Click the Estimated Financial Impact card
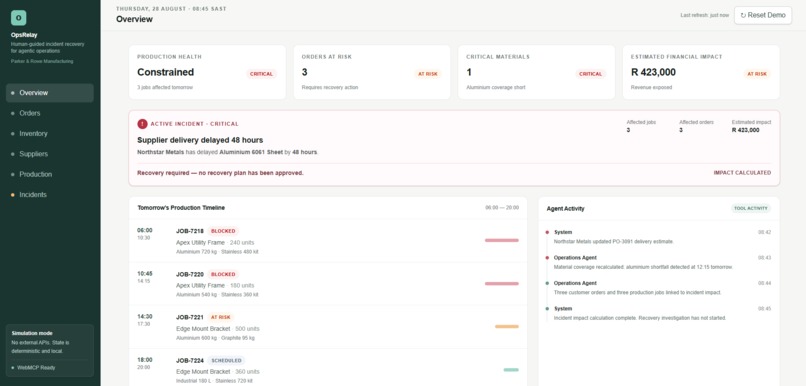Viewport: 806px width, 386px height. click(x=701, y=72)
